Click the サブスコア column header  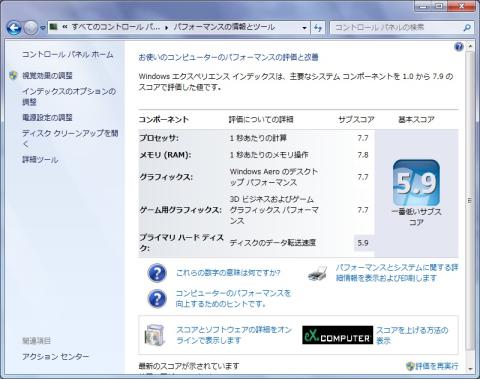point(356,119)
